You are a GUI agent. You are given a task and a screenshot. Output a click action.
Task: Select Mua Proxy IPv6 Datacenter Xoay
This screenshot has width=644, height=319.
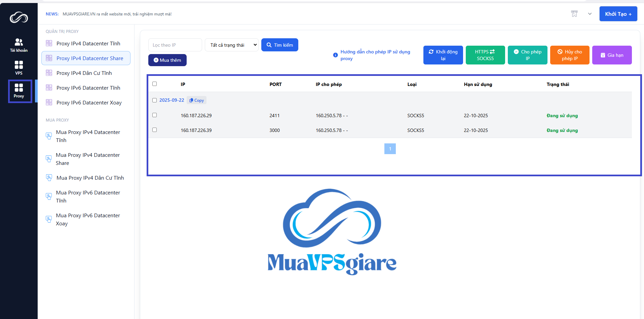[x=88, y=220]
